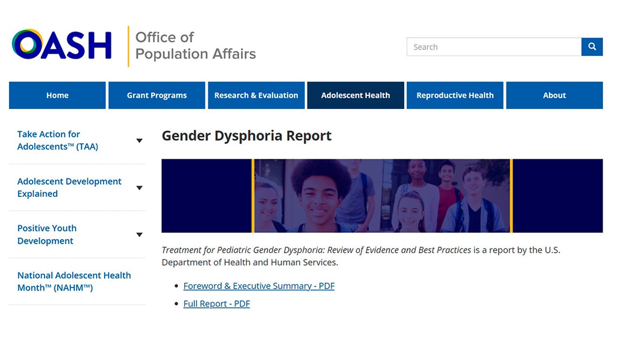
Task: Expand the Positive Youth Development arrow
Action: [x=139, y=234]
